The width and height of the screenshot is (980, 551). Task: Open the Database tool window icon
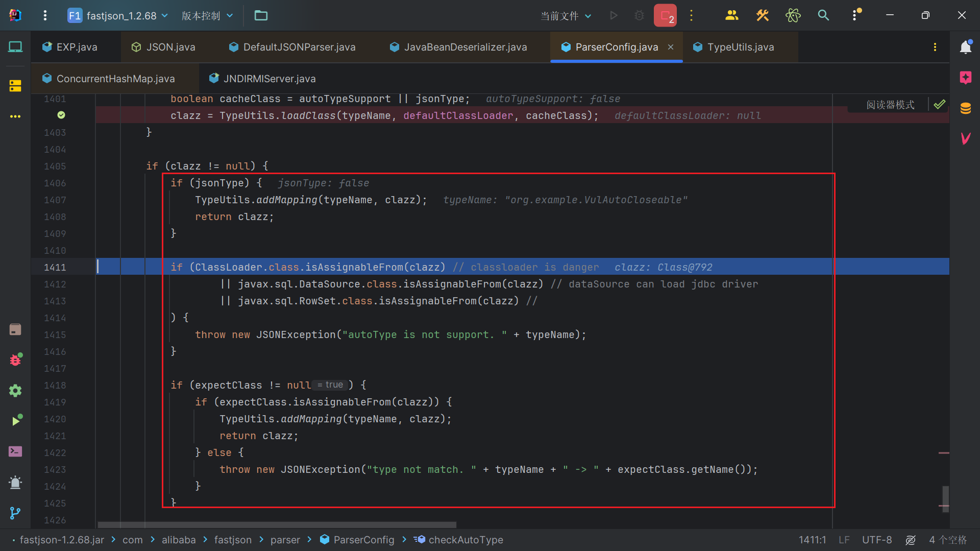point(965,108)
